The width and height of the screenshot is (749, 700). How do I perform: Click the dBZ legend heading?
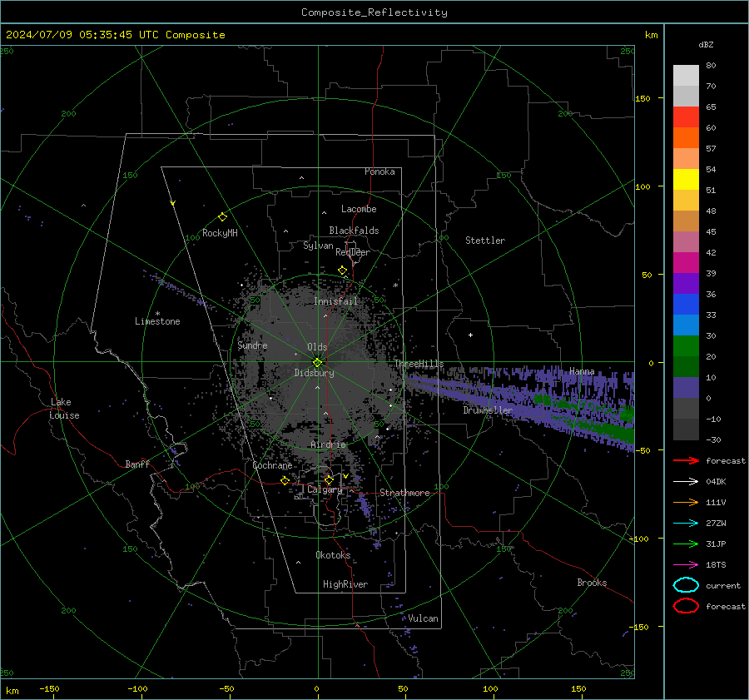click(x=706, y=45)
